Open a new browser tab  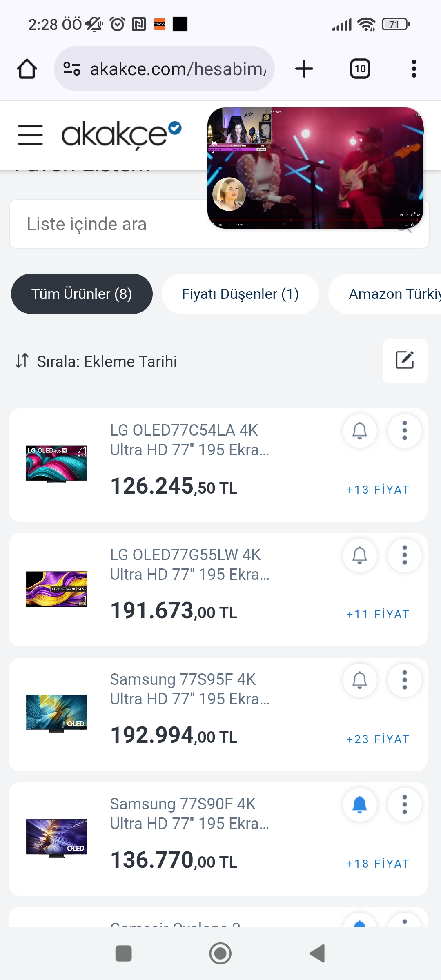tap(304, 69)
